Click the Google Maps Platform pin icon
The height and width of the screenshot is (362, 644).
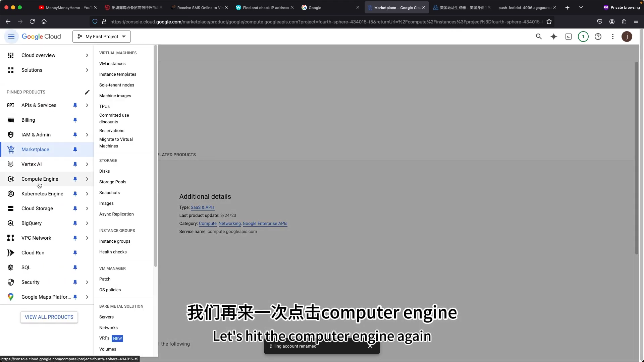tap(11, 297)
